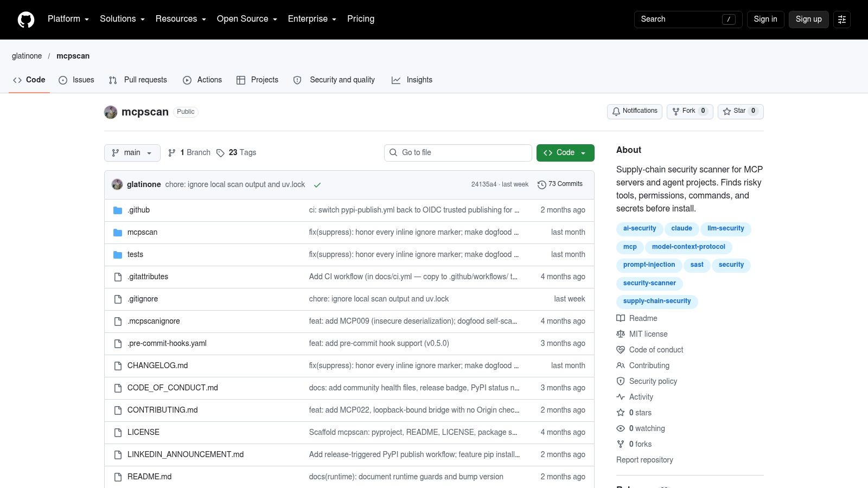Click the mcpscan repository avatar beside the title
Viewport: 868px width, 488px height.
tap(111, 112)
